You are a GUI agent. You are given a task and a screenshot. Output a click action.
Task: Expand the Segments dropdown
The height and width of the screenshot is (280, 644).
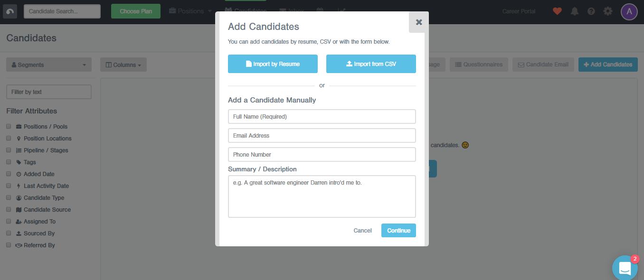tap(49, 65)
